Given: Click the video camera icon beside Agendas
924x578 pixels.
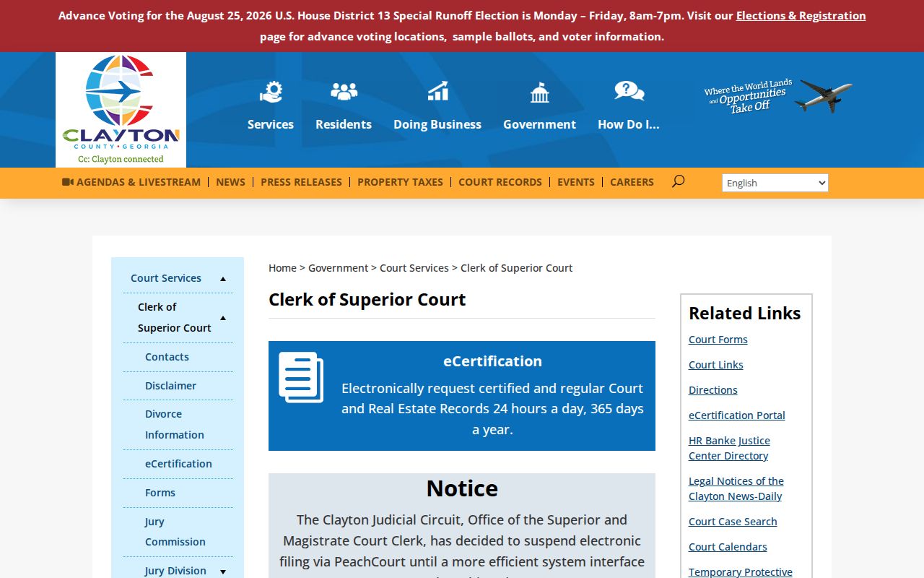Looking at the screenshot, I should [x=68, y=182].
